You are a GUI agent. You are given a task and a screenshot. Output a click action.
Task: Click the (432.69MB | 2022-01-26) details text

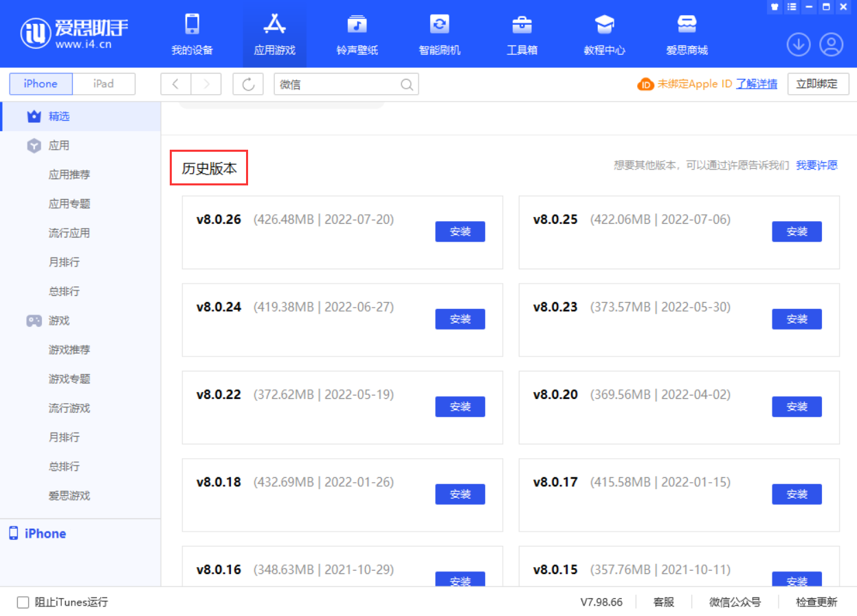324,482
